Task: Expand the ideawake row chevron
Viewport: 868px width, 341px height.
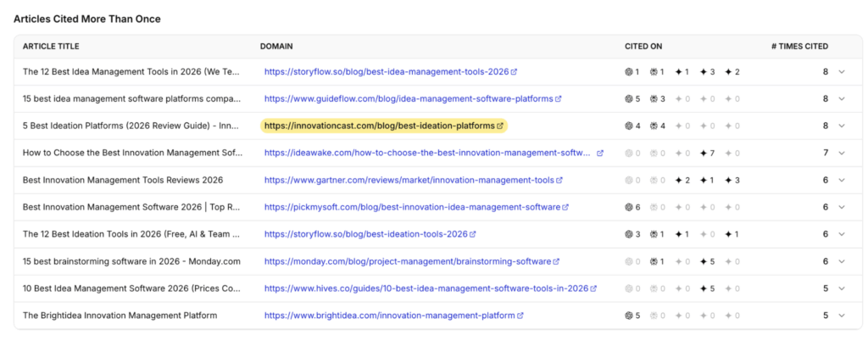Action: tap(842, 154)
